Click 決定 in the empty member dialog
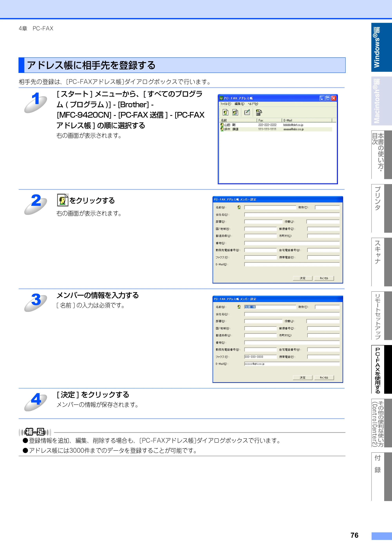The height and width of the screenshot is (555, 392). tap(303, 278)
